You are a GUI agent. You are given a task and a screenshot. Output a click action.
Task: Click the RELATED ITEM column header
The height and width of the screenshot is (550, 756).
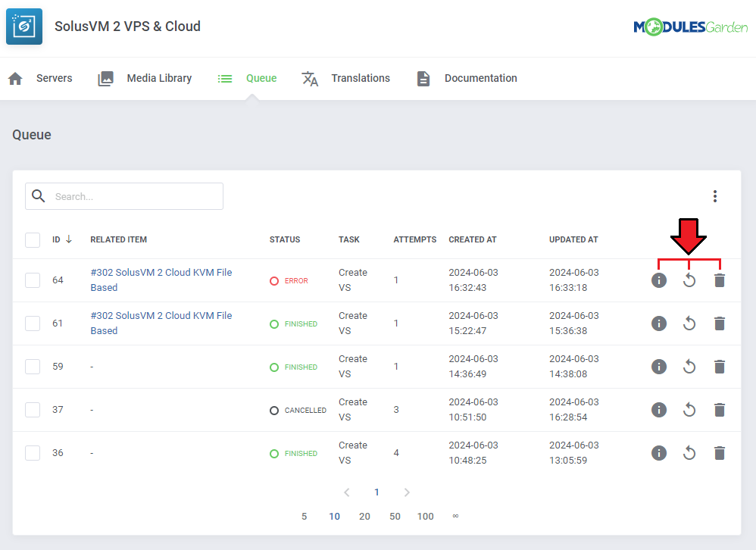pos(119,239)
